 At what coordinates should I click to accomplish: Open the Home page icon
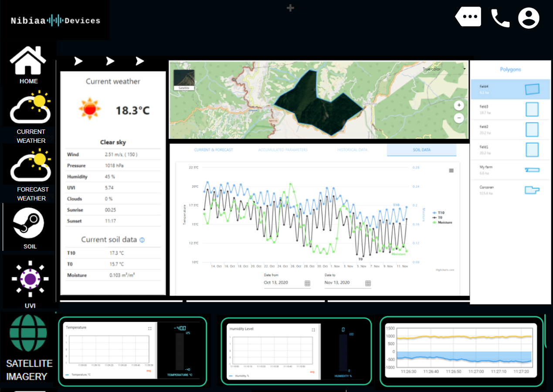(28, 61)
